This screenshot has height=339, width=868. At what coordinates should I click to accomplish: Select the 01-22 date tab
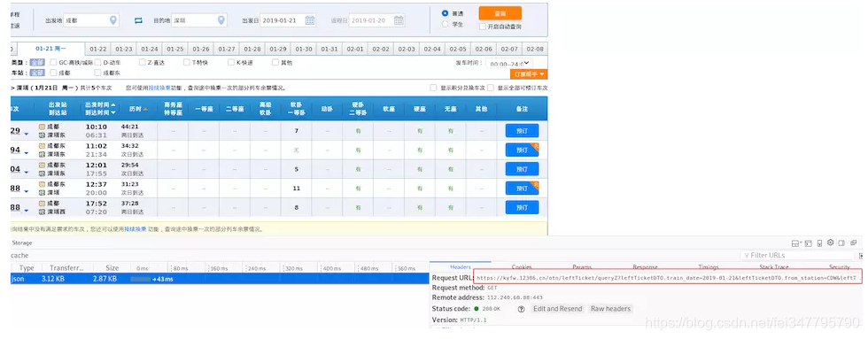98,50
